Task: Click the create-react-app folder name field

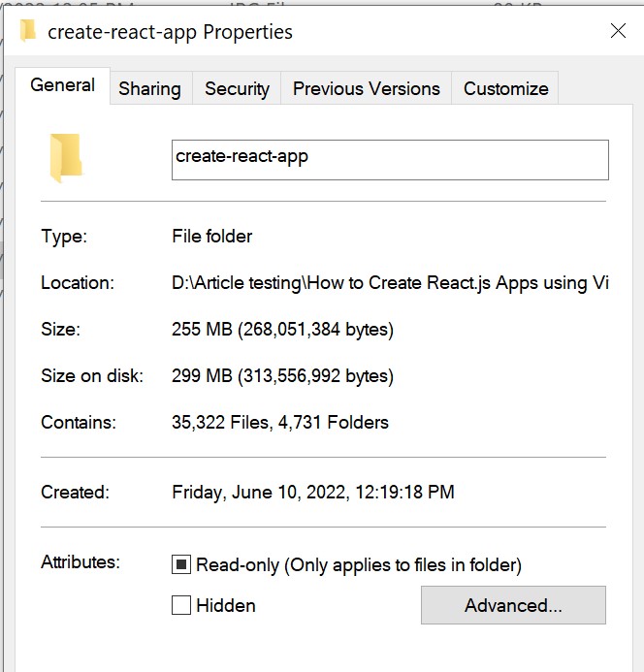Action: (x=390, y=160)
